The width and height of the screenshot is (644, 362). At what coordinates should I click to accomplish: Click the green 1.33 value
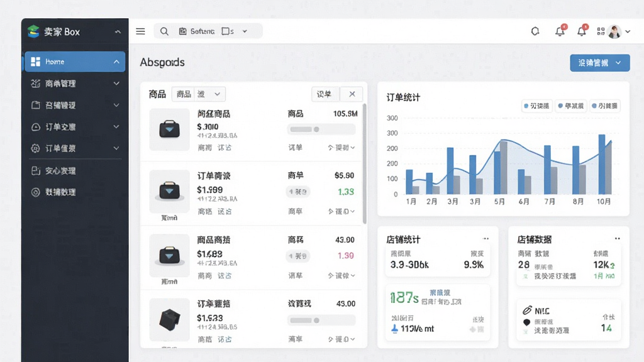pyautogui.click(x=346, y=192)
